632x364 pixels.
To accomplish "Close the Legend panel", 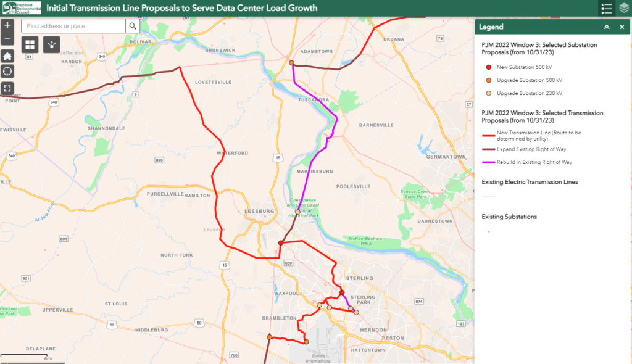I will coord(622,27).
